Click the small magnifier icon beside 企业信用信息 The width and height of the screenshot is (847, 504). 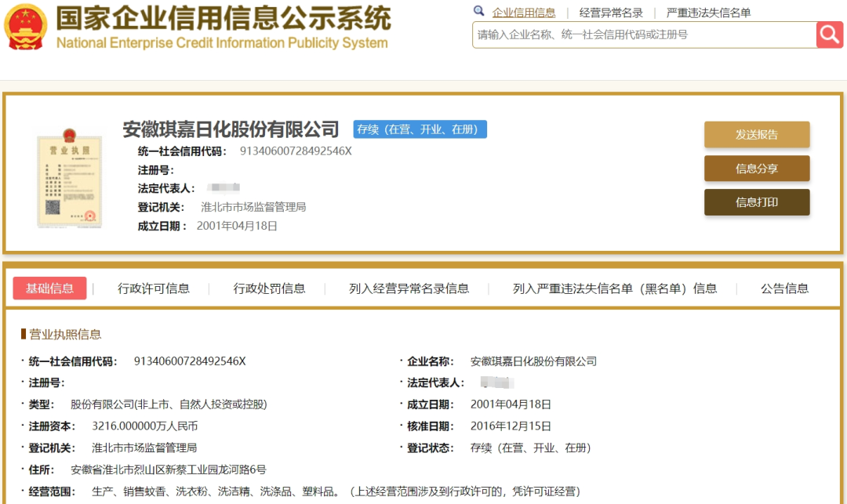[x=479, y=12]
